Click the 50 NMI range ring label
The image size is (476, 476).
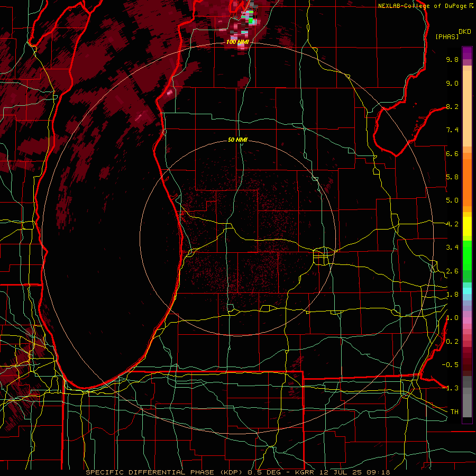(x=237, y=140)
